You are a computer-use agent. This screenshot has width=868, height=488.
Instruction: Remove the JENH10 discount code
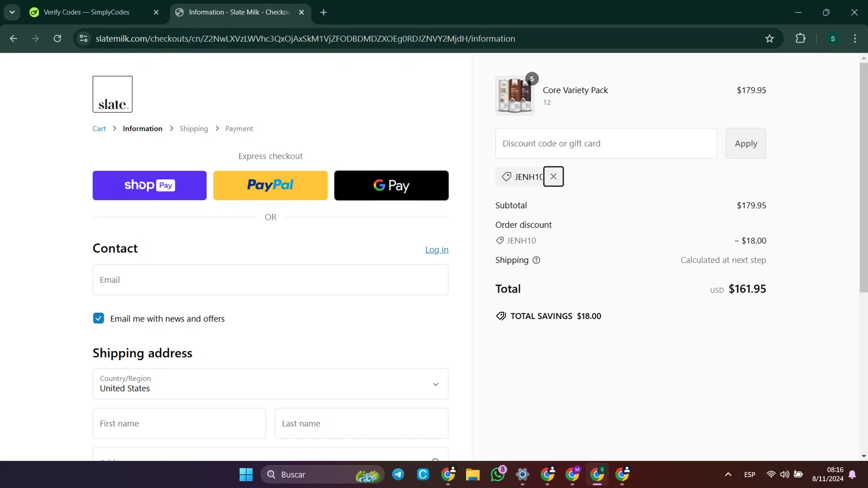[x=554, y=177]
